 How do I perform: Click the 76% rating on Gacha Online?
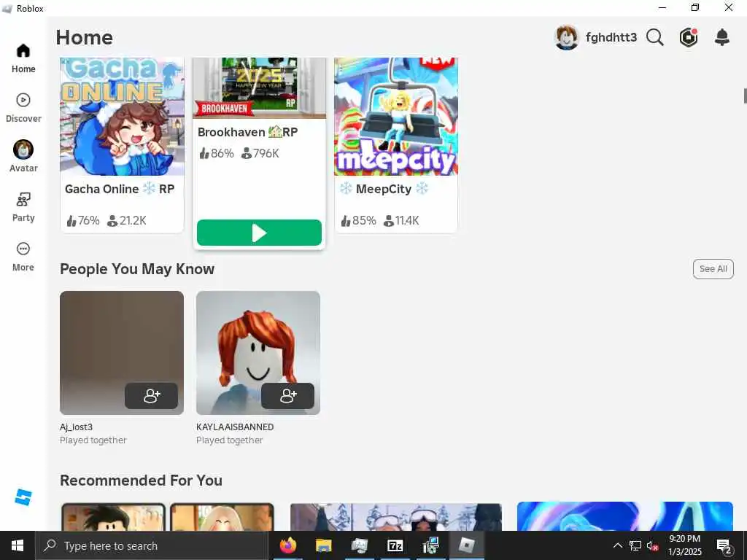coord(83,220)
